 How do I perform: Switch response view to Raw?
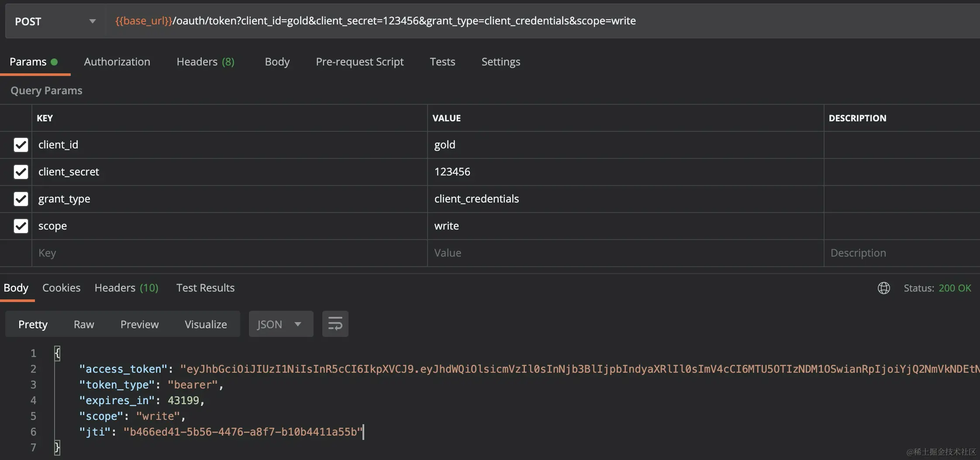click(83, 324)
